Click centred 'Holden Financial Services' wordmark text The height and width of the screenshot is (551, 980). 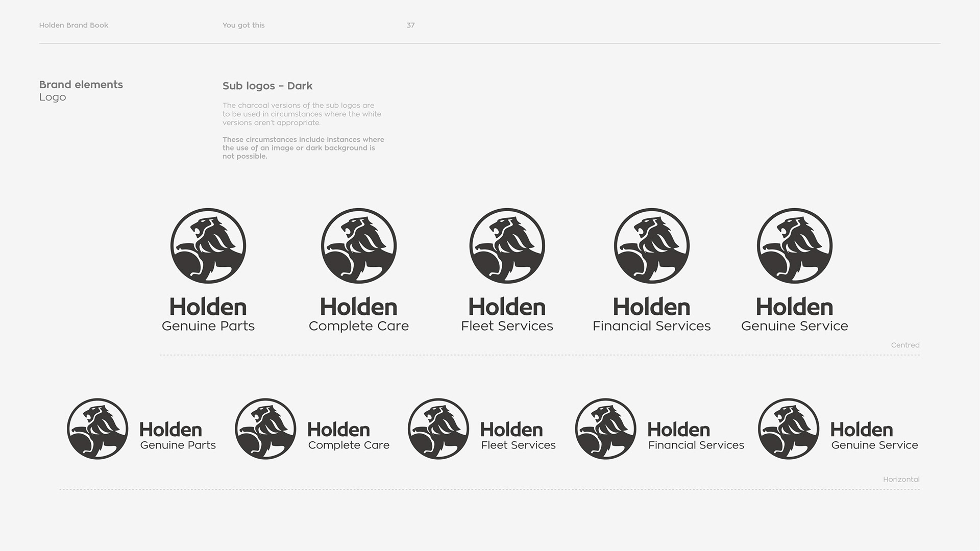(652, 315)
